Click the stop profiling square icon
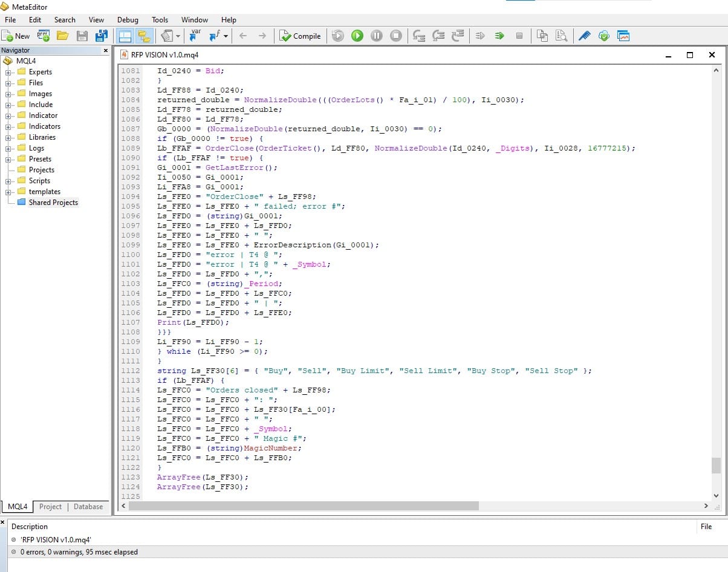This screenshot has height=572, width=728. (x=519, y=36)
